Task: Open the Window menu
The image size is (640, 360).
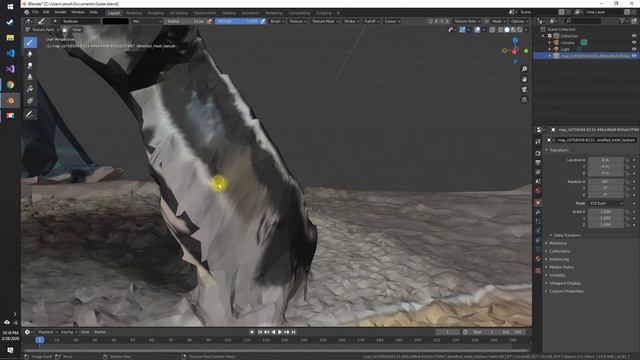Action: [78, 12]
